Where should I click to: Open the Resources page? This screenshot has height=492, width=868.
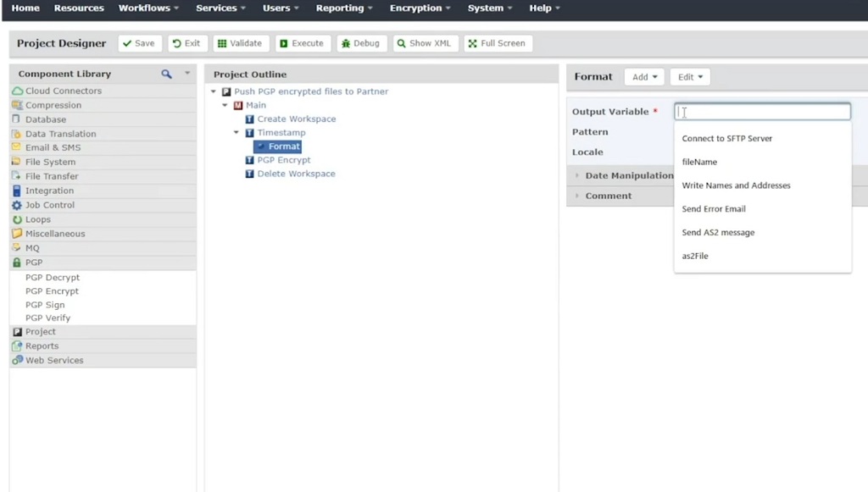click(x=79, y=8)
